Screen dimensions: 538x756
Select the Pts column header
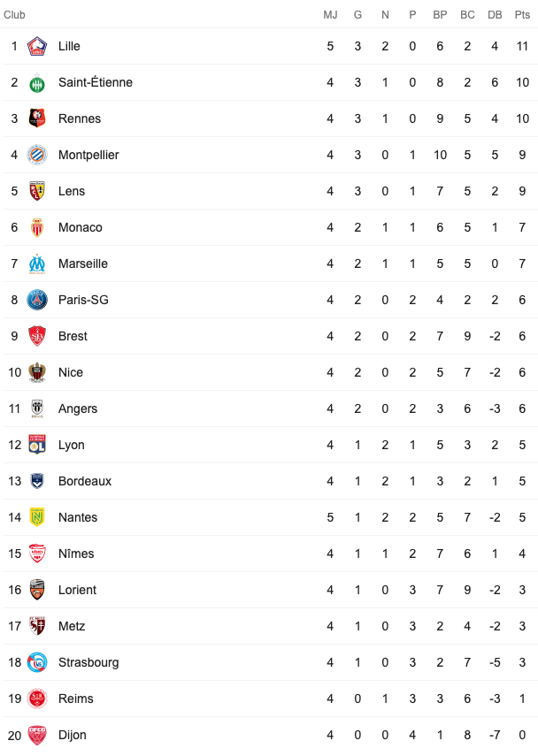tap(522, 15)
